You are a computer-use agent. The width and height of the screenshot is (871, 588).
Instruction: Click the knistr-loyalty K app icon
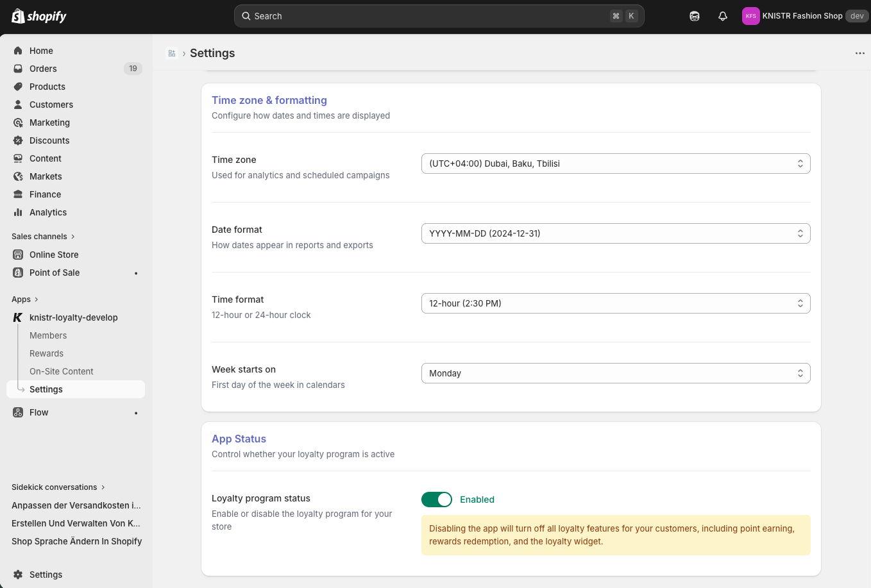18,317
